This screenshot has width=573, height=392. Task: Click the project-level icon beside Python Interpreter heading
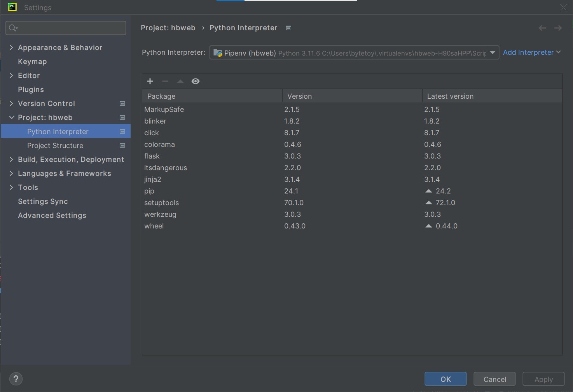[288, 28]
